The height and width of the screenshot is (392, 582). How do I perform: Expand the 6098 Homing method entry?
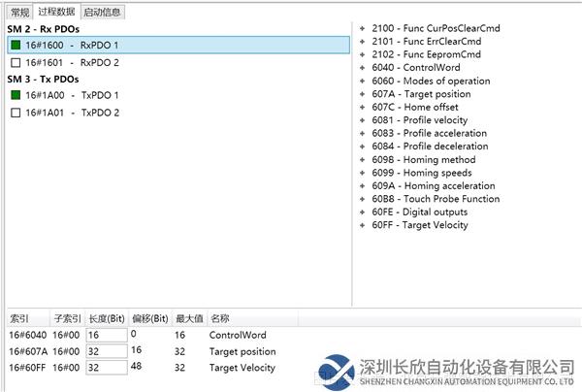pyautogui.click(x=363, y=159)
